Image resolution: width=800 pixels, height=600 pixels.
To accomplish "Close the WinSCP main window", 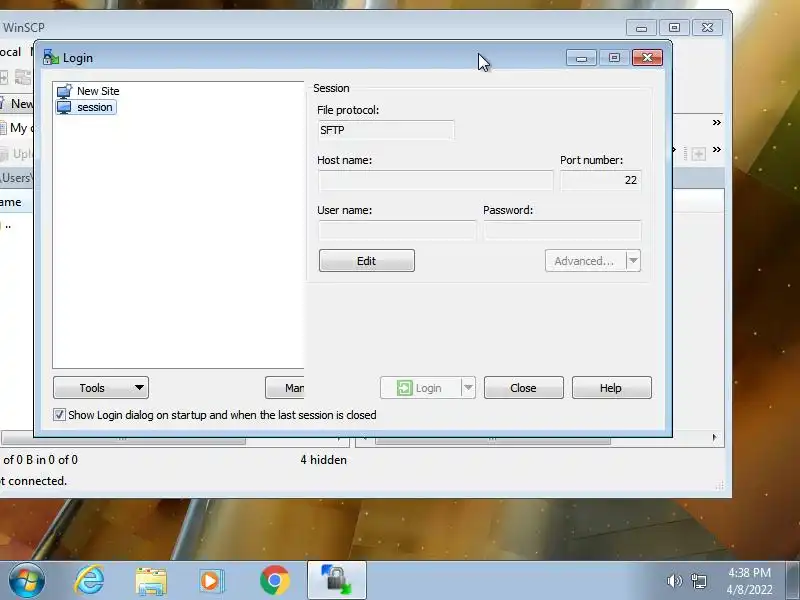I will (x=708, y=28).
